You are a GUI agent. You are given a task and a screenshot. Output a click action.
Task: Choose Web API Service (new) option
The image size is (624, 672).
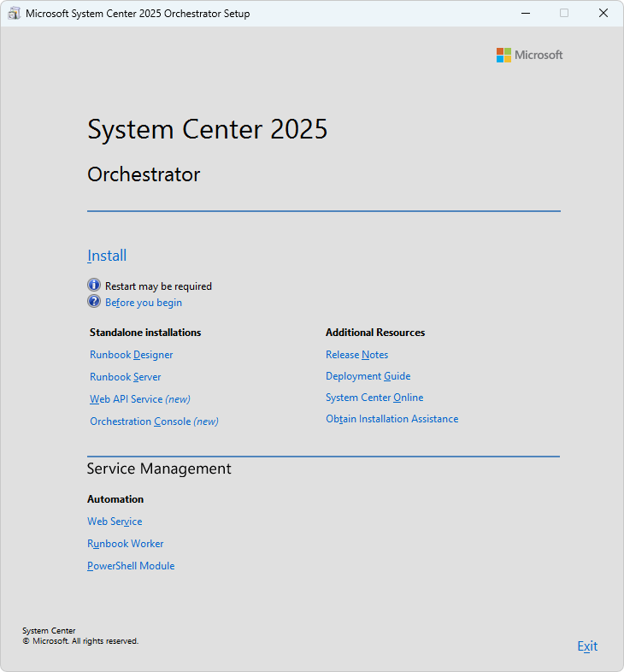140,399
